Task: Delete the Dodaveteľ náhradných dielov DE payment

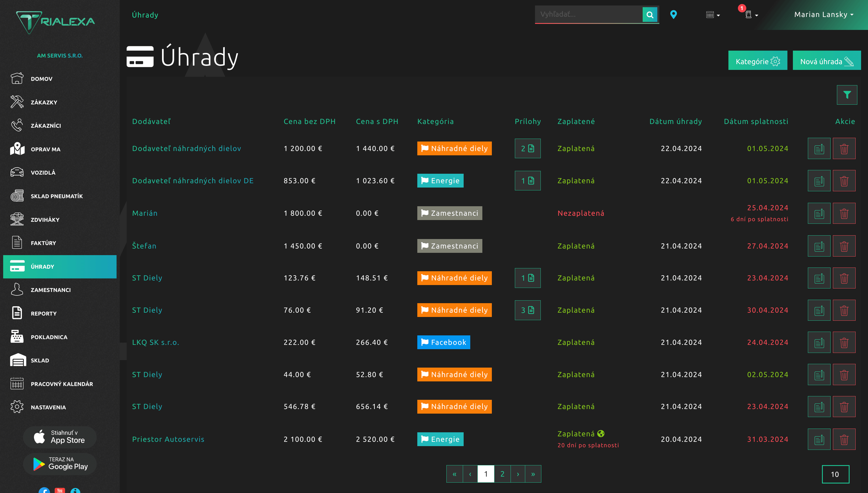Action: coord(844,181)
